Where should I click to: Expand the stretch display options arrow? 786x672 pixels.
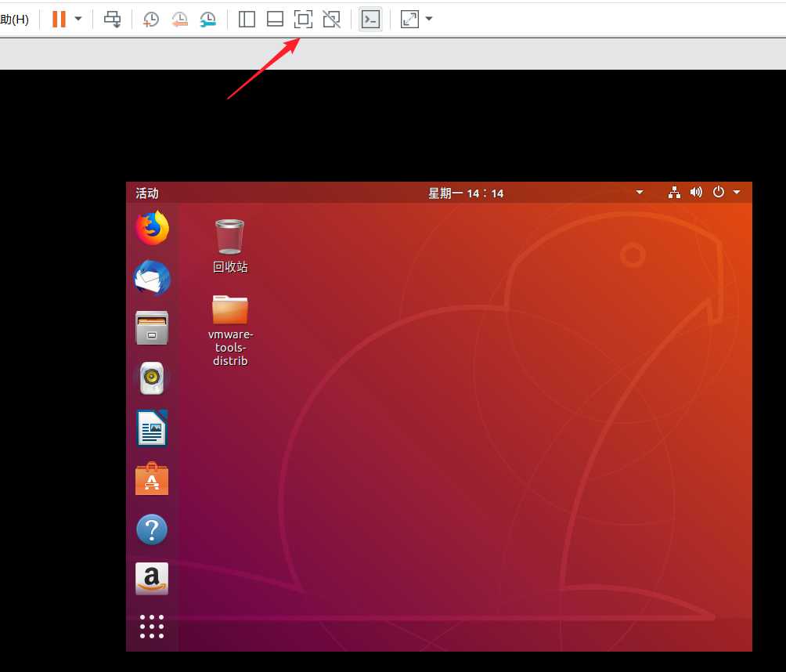(429, 19)
